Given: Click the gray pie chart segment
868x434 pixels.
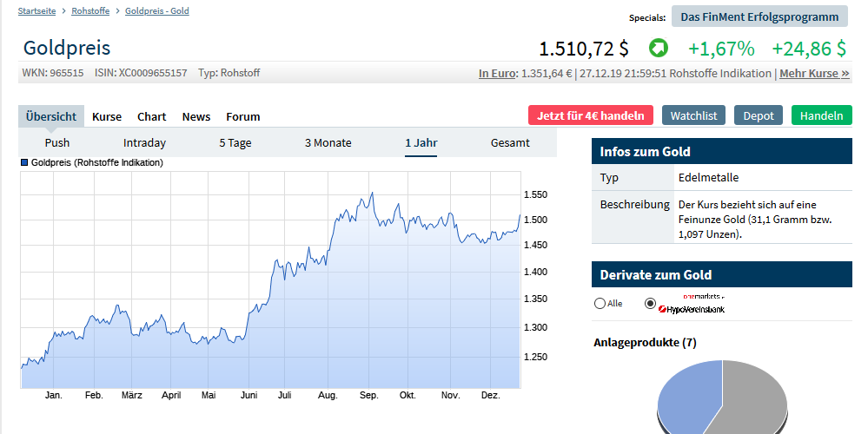Looking at the screenshot, I should click(x=752, y=398).
